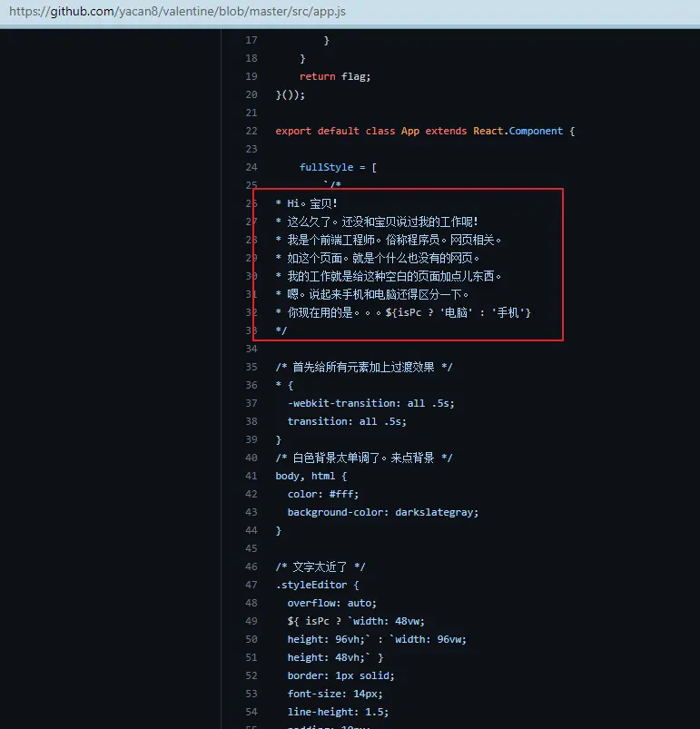Screen dimensions: 700x729
Task: Click line number 19
Action: pyautogui.click(x=251, y=76)
